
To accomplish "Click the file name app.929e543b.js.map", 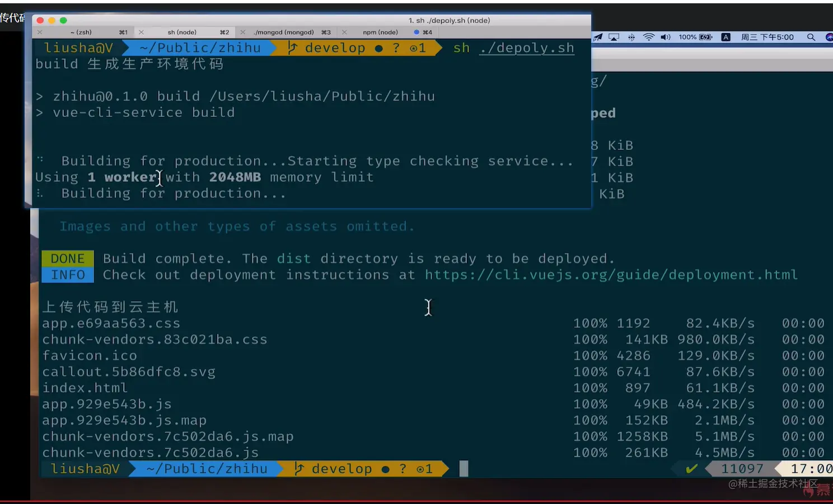I will click(x=124, y=421).
